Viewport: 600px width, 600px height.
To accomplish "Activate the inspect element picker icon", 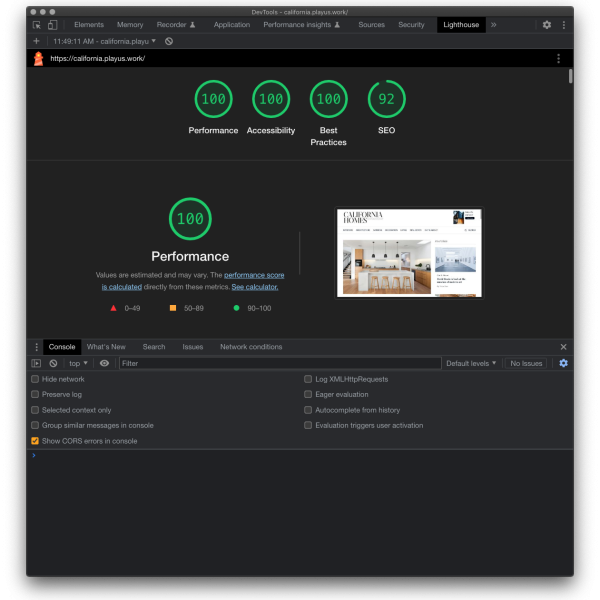I will pos(37,25).
